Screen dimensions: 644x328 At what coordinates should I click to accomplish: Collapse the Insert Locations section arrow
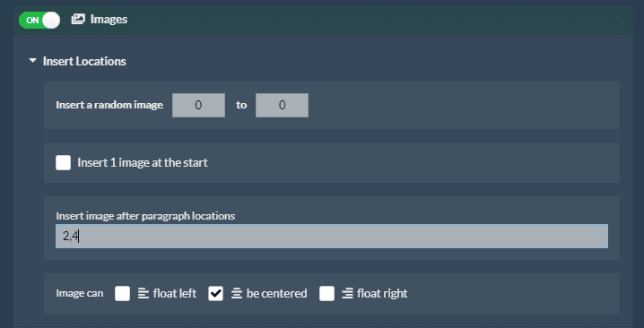click(33, 61)
